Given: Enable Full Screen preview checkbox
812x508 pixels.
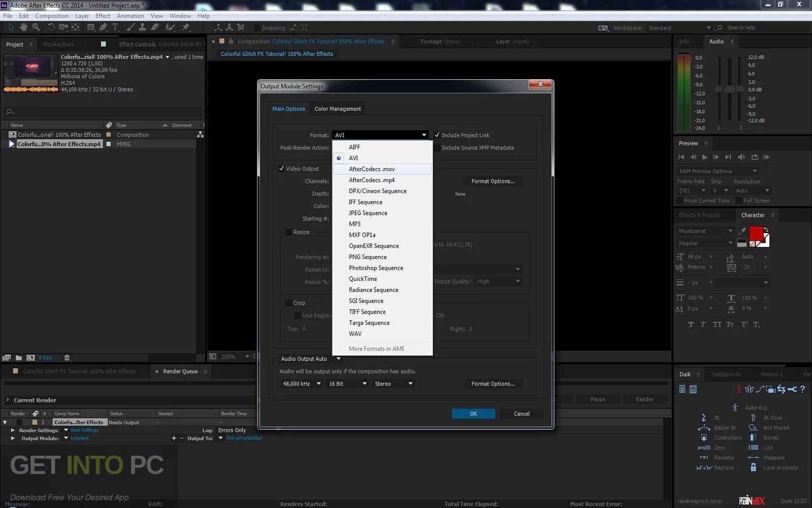Looking at the screenshot, I should [739, 201].
